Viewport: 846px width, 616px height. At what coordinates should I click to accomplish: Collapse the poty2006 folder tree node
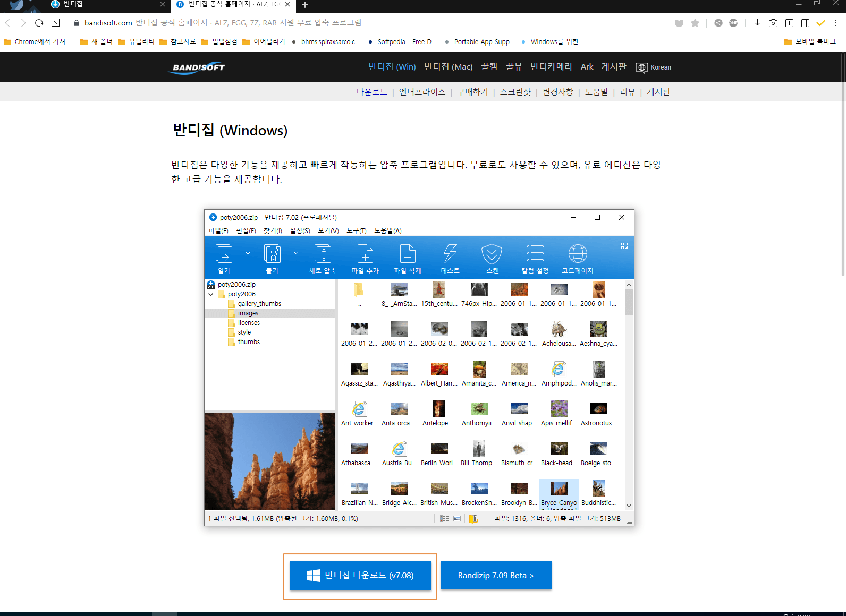coord(211,294)
